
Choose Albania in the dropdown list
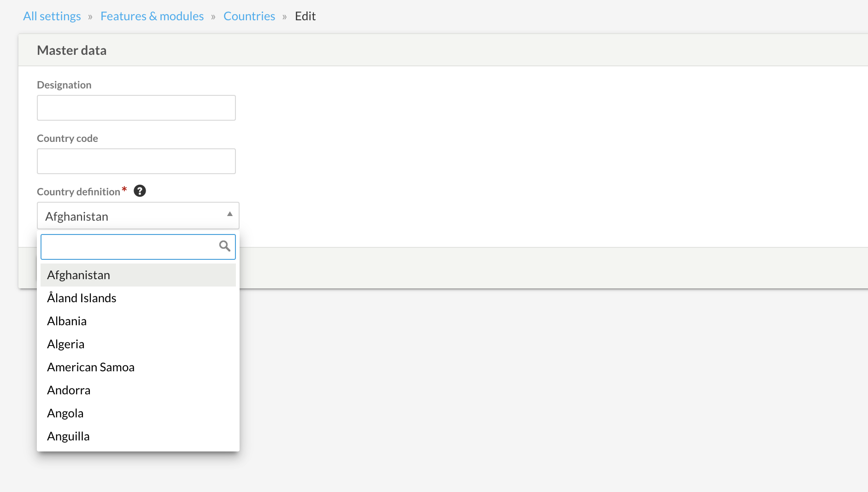(138, 321)
